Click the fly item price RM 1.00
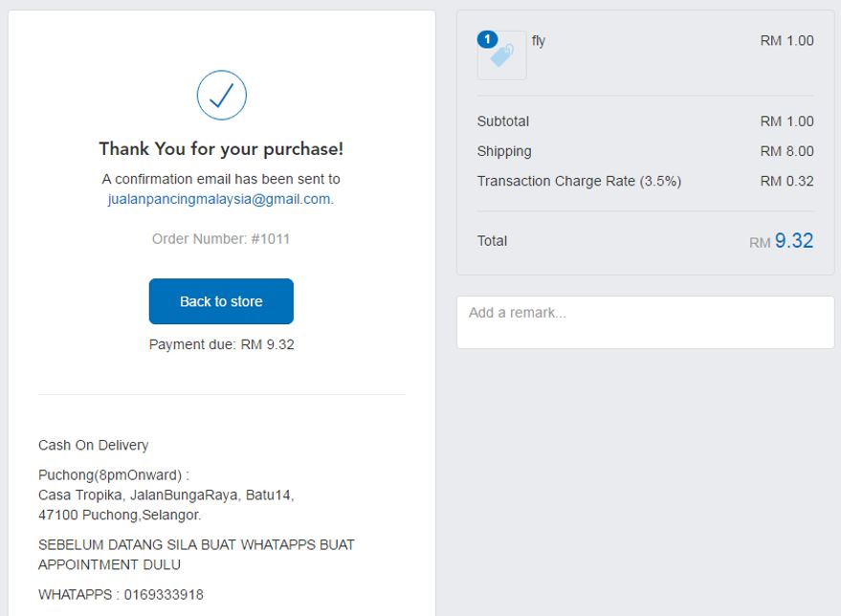841x616 pixels. click(x=786, y=41)
